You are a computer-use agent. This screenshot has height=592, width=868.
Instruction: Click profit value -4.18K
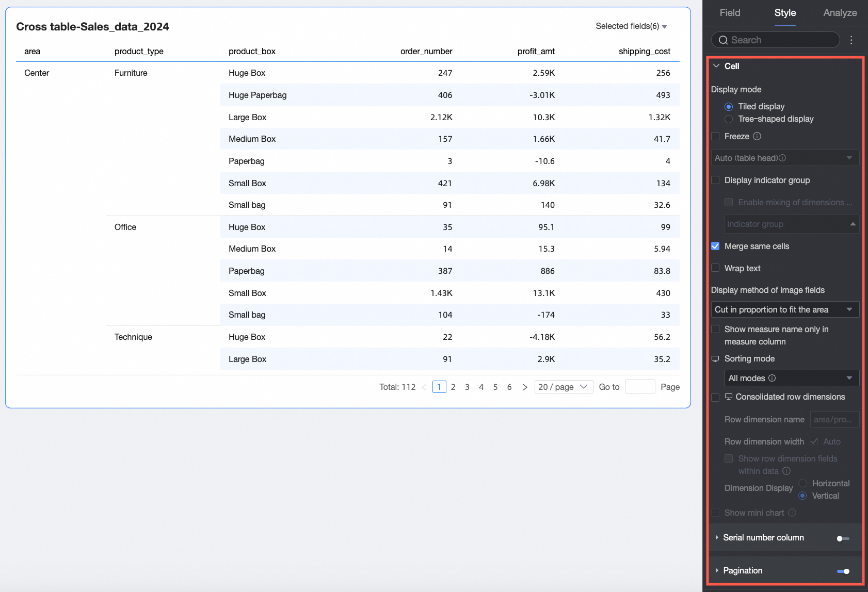542,337
